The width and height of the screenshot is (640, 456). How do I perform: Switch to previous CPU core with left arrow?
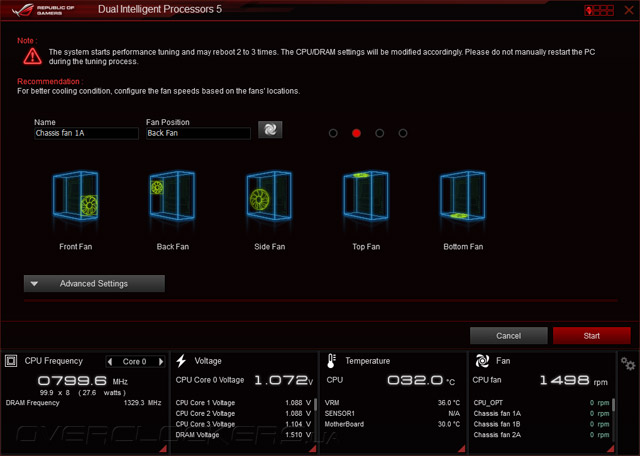[110, 361]
